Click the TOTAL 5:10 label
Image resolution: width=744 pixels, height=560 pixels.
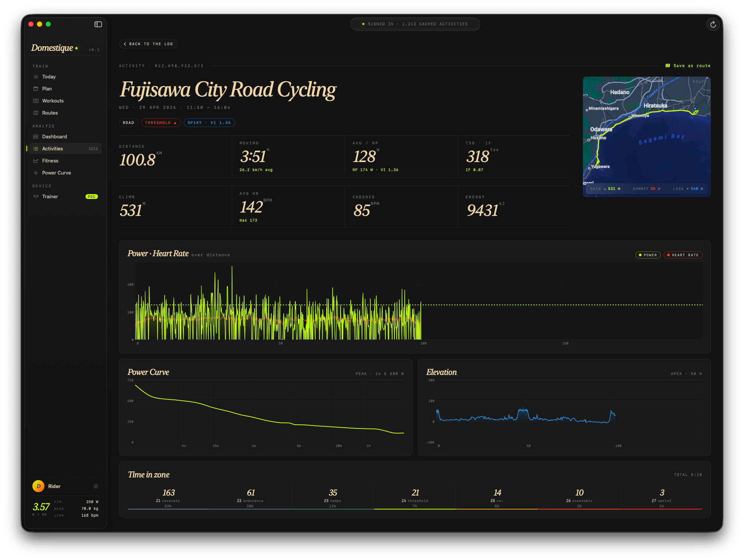(688, 475)
